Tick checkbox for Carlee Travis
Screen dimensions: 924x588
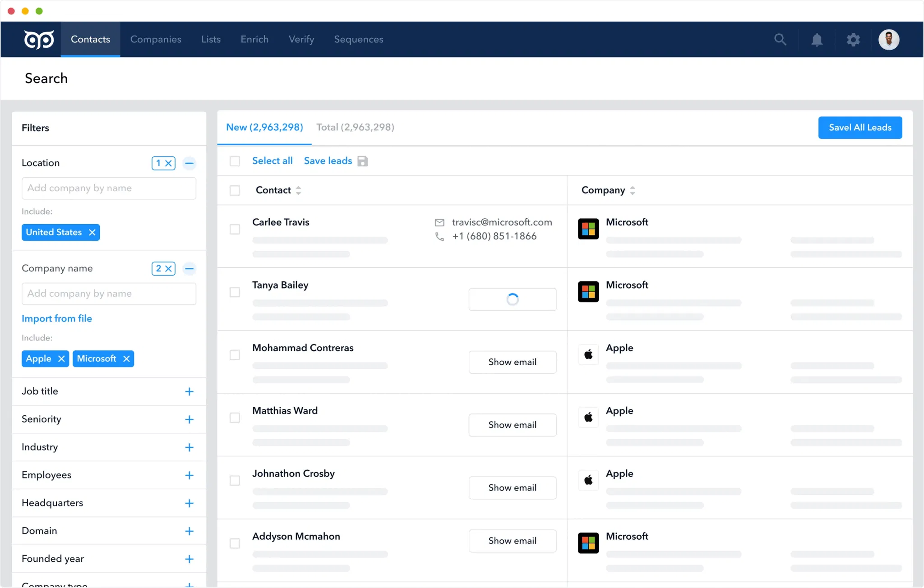click(x=235, y=230)
